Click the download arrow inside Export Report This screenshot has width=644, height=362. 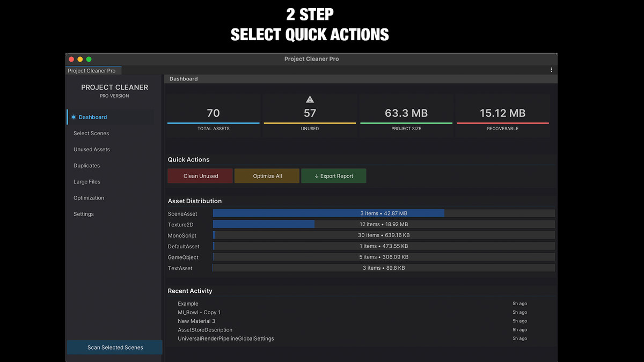[x=317, y=175]
